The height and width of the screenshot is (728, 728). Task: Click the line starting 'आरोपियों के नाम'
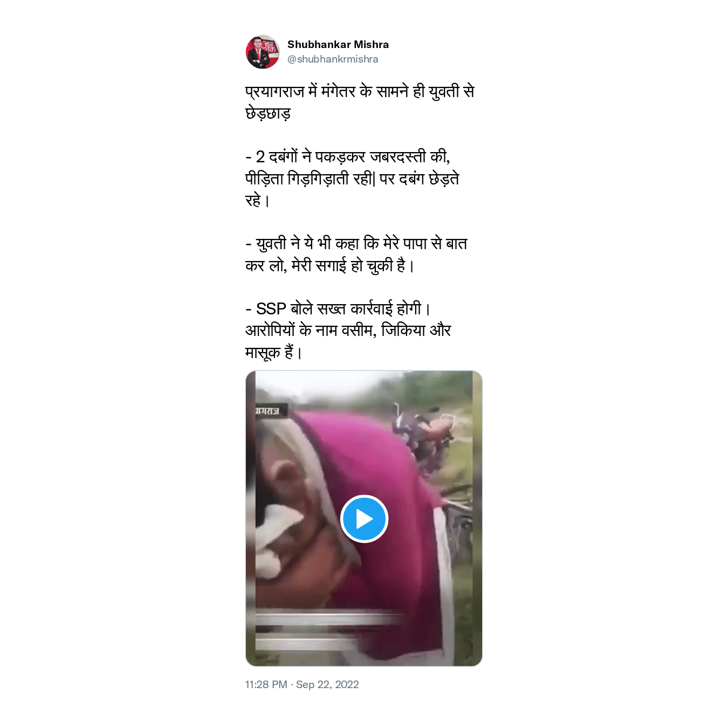[348, 330]
